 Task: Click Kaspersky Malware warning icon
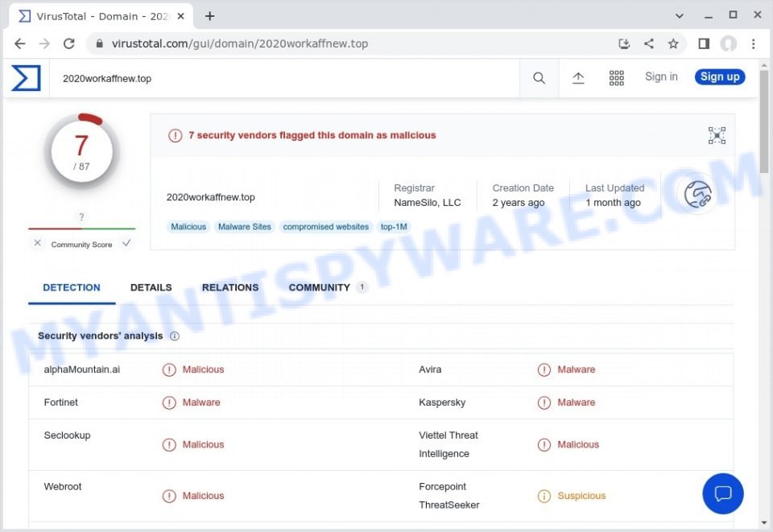544,402
